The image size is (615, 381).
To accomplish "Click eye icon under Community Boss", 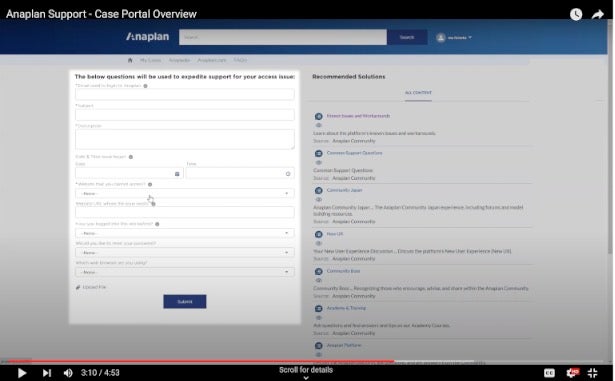I will [318, 281].
